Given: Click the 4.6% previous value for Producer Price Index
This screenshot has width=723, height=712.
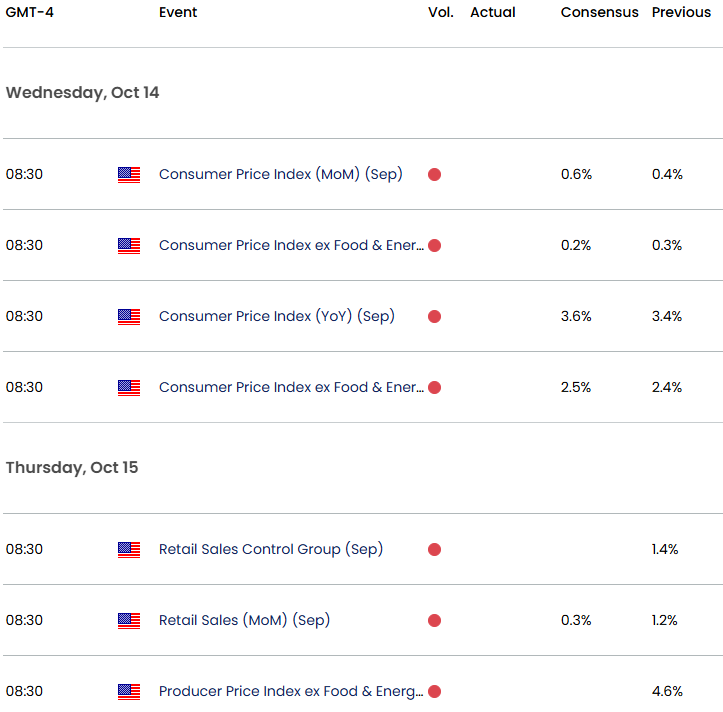Looking at the screenshot, I should pos(667,691).
